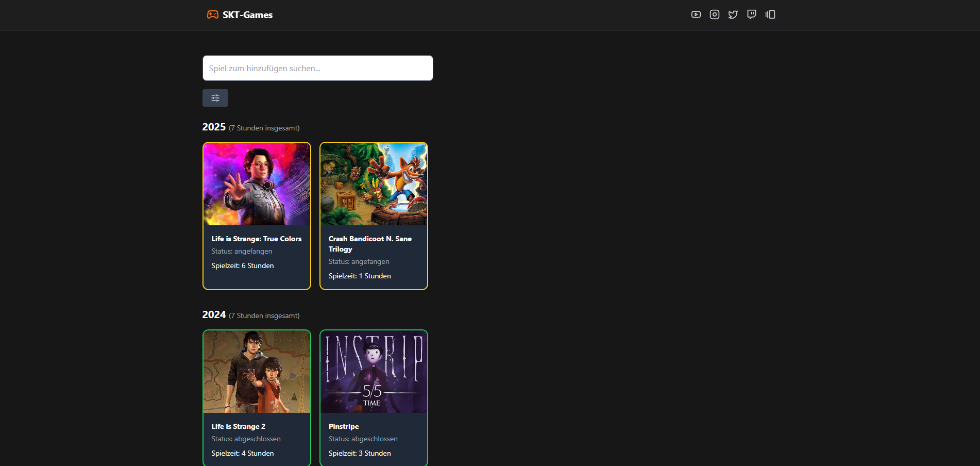
Task: Open the Twitch channel icon
Action: pos(752,14)
